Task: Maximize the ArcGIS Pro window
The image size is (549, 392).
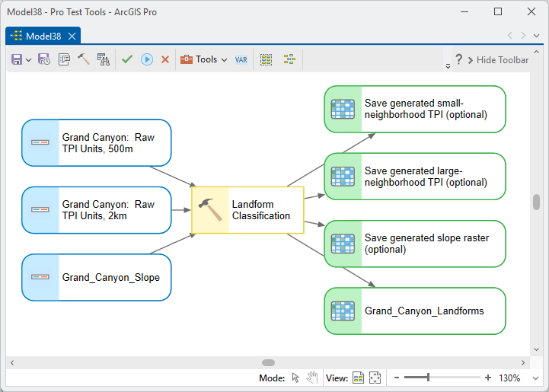Action: coord(497,11)
